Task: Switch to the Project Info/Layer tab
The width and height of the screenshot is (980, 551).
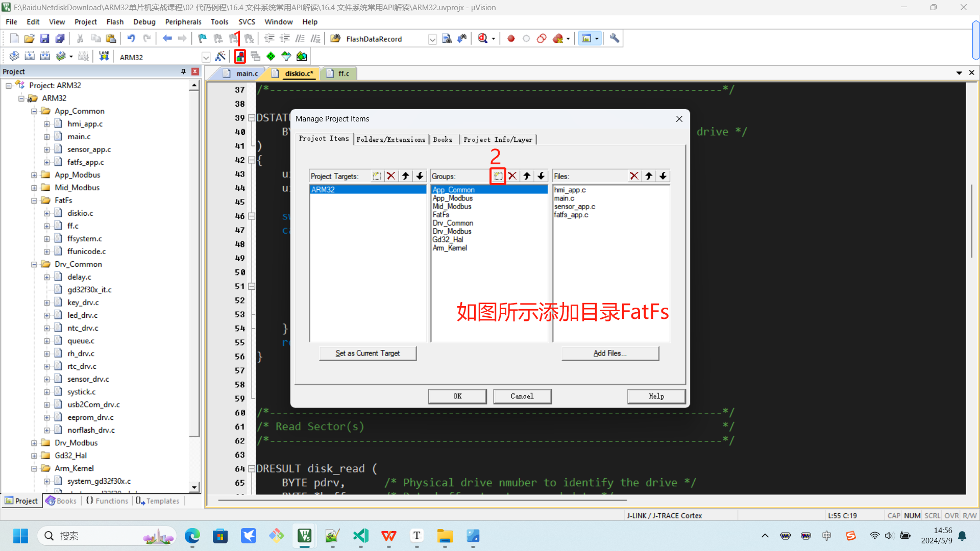Action: tap(498, 139)
